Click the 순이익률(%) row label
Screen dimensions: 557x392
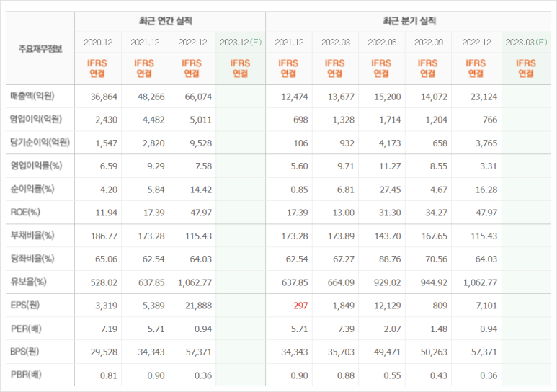32,189
